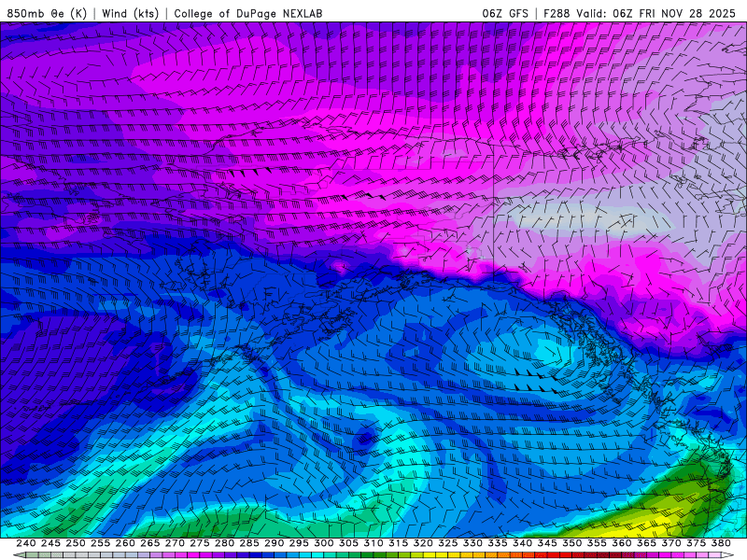The width and height of the screenshot is (747, 560).
Task: Select the 280 value on the color scale
Action: pos(224,543)
